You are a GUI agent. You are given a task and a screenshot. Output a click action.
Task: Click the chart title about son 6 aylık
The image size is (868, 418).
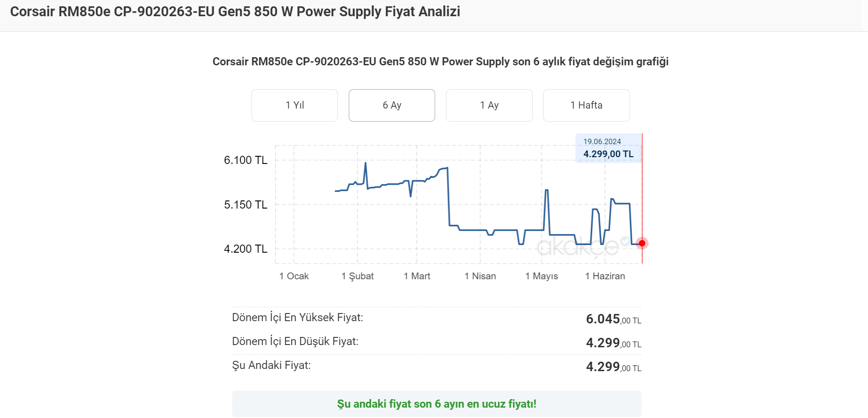pos(440,62)
